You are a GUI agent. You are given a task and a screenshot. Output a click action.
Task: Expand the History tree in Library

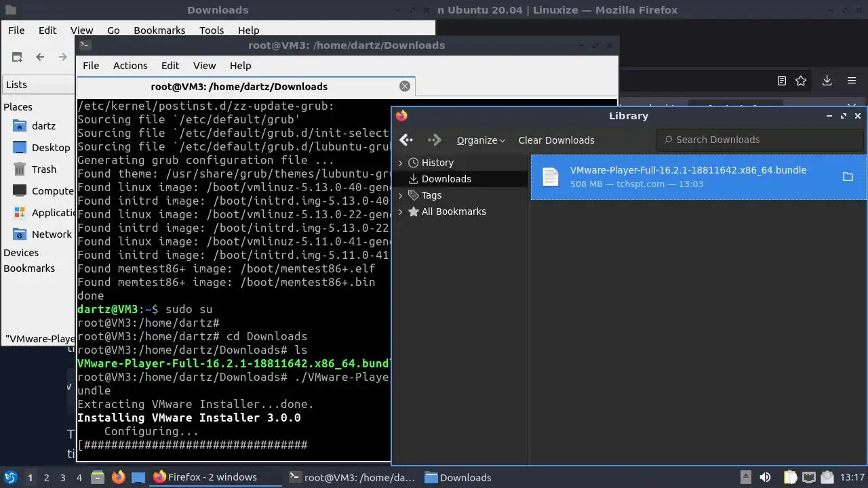point(400,163)
